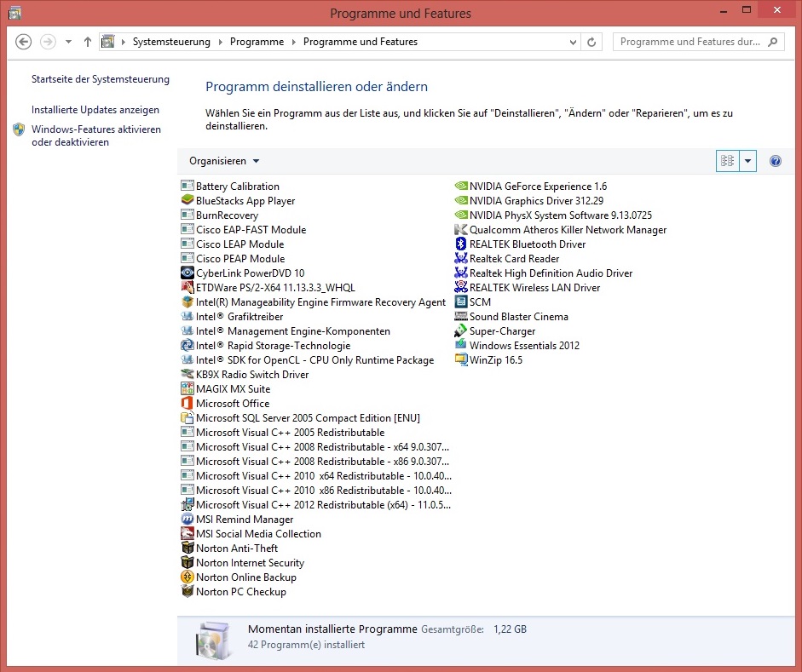Viewport: 802px width, 672px height.
Task: Select NVIDIA PhysX System Software entry
Action: click(x=553, y=215)
